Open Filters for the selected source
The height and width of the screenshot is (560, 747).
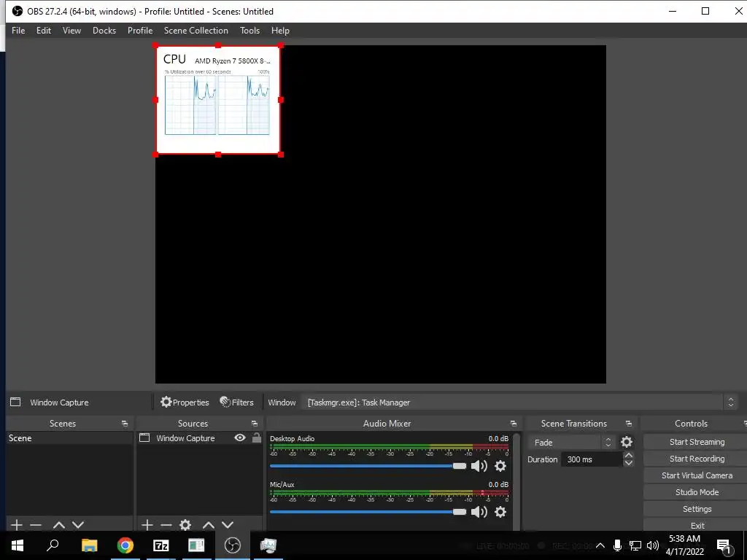[x=237, y=402]
